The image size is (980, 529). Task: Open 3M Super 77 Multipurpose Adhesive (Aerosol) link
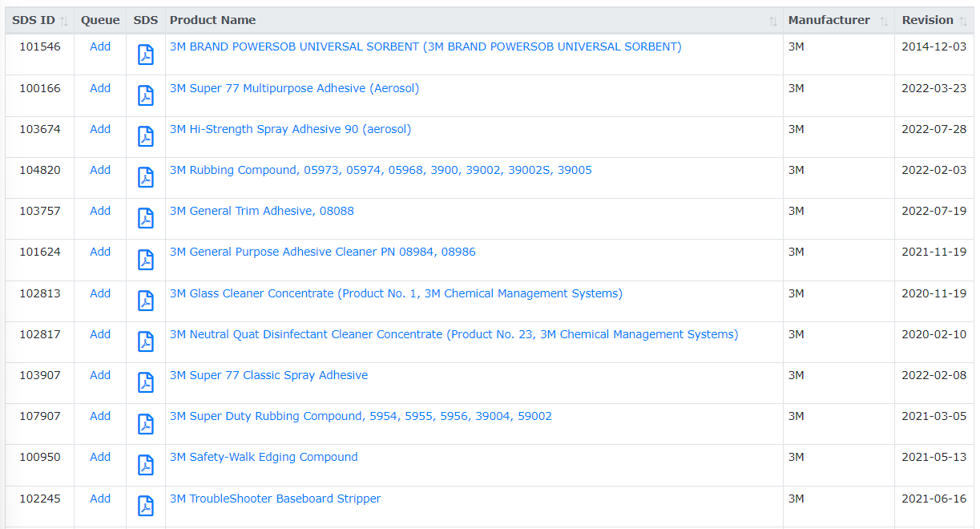[294, 88]
